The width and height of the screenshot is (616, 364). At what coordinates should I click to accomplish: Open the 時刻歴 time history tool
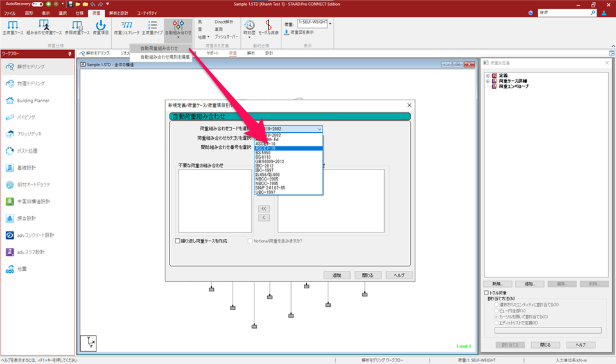click(x=249, y=28)
